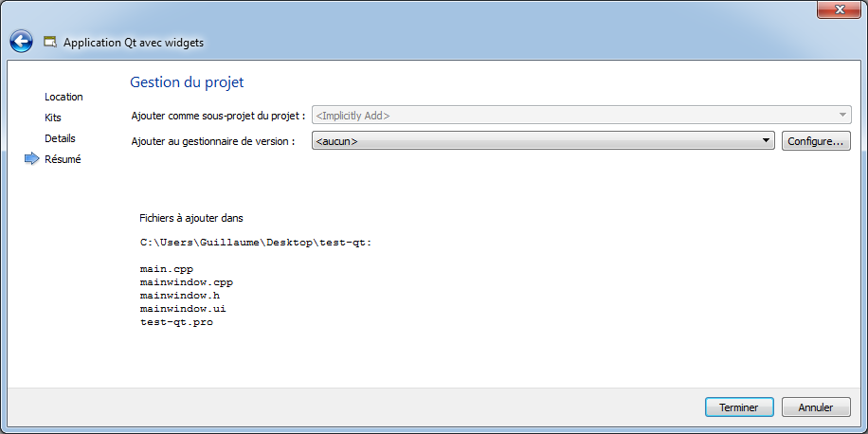Cancel the wizard with Annuler
The image size is (868, 434).
click(816, 407)
